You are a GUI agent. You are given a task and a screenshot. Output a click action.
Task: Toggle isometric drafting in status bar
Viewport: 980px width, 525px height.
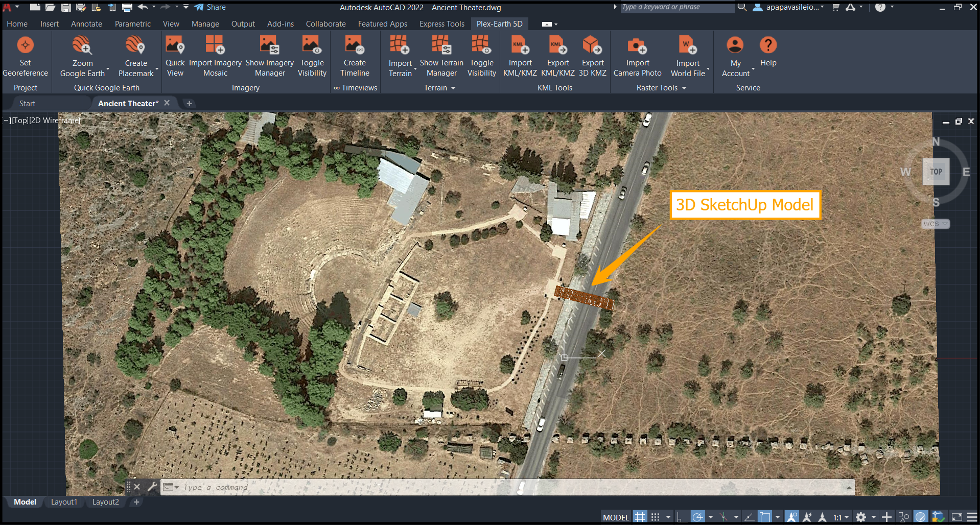click(724, 517)
